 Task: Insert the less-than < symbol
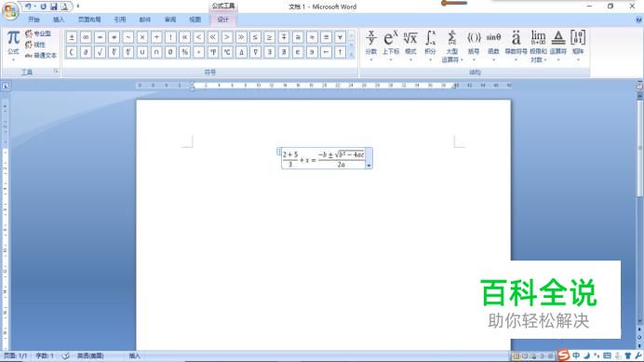pyautogui.click(x=199, y=37)
